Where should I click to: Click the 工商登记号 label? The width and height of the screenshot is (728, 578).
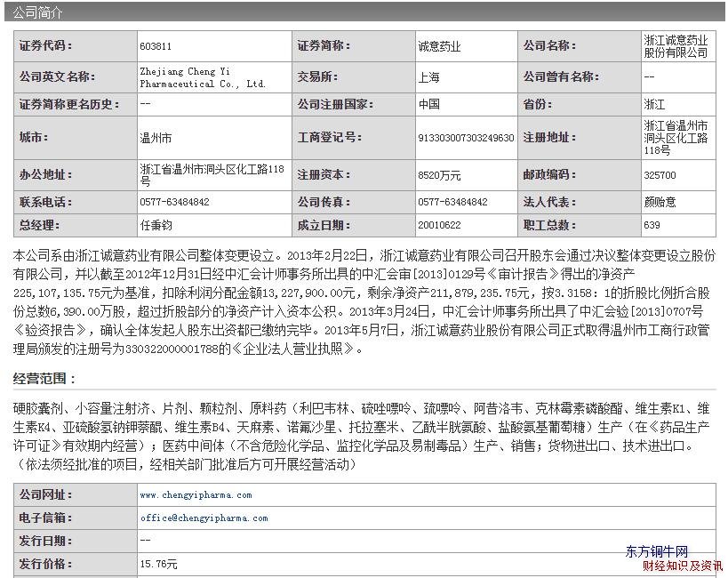[329, 138]
